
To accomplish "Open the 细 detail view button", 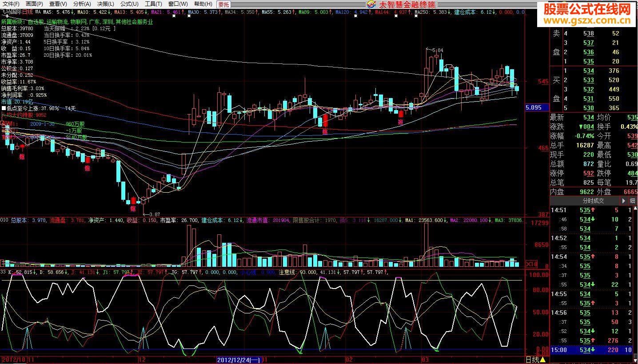I will coord(632,201).
